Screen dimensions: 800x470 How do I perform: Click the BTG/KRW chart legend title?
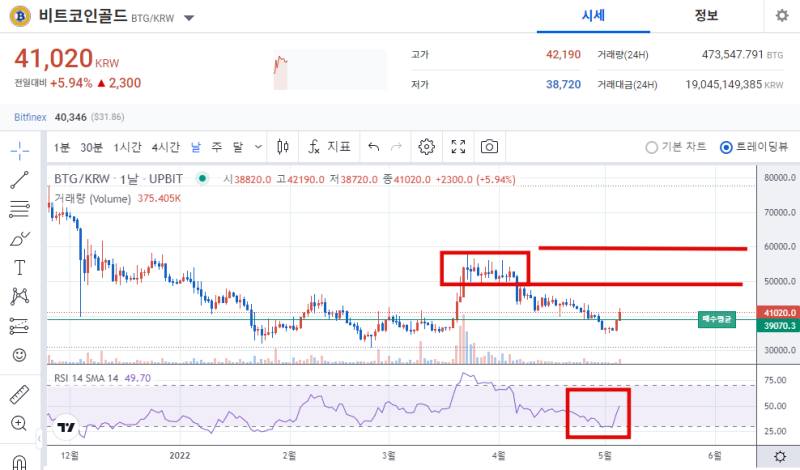[118, 179]
